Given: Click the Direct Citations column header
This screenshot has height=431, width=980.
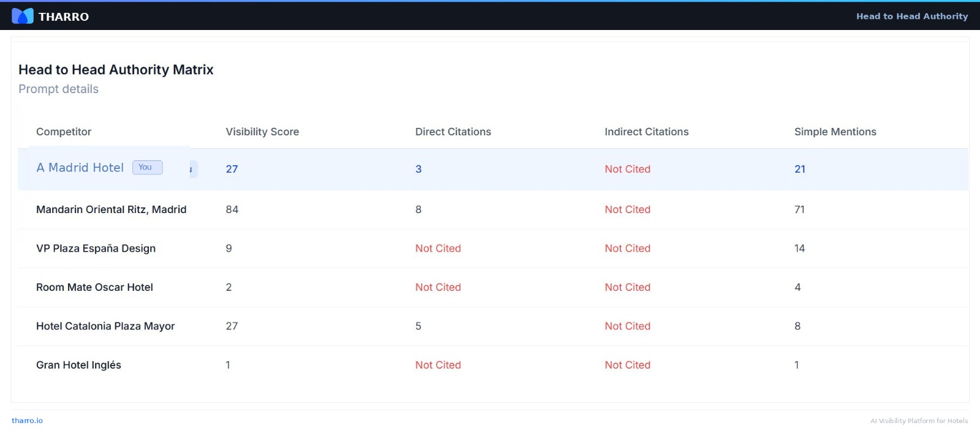Looking at the screenshot, I should click(453, 132).
